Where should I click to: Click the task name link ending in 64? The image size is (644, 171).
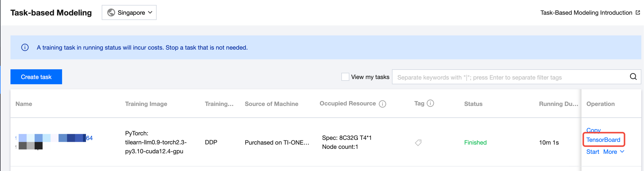(89, 138)
